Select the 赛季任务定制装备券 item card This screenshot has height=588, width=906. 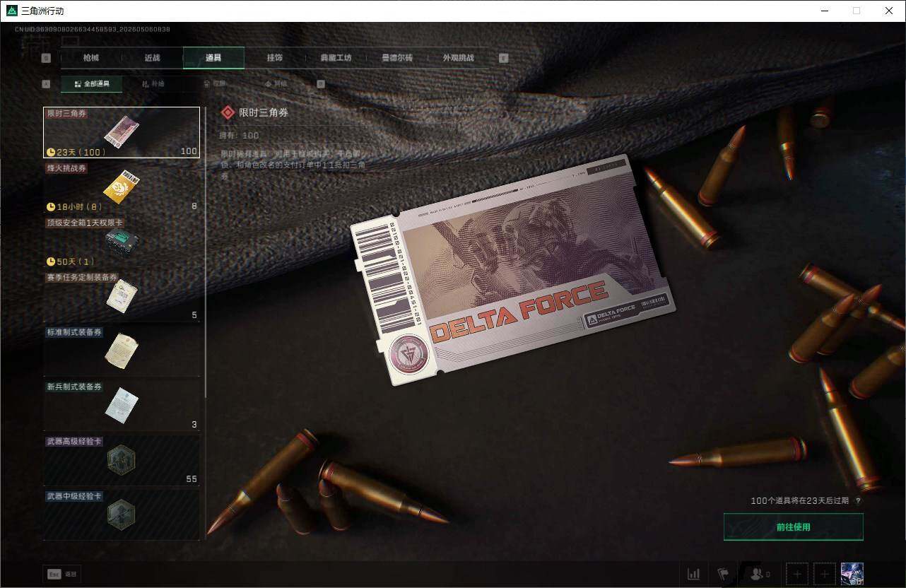point(122,296)
